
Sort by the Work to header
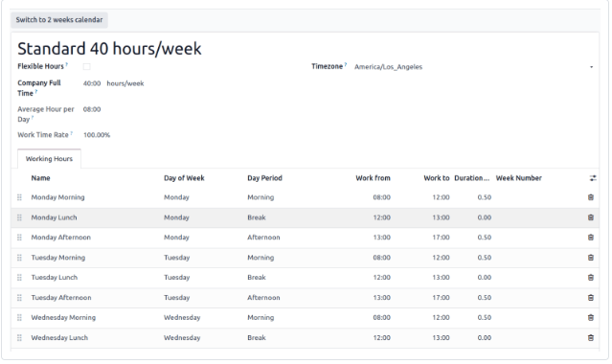point(437,178)
